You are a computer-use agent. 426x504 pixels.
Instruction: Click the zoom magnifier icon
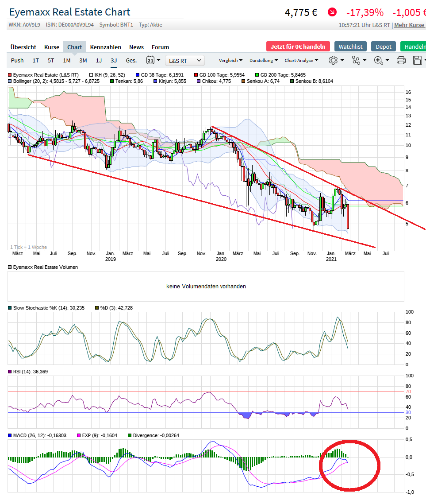click(379, 60)
